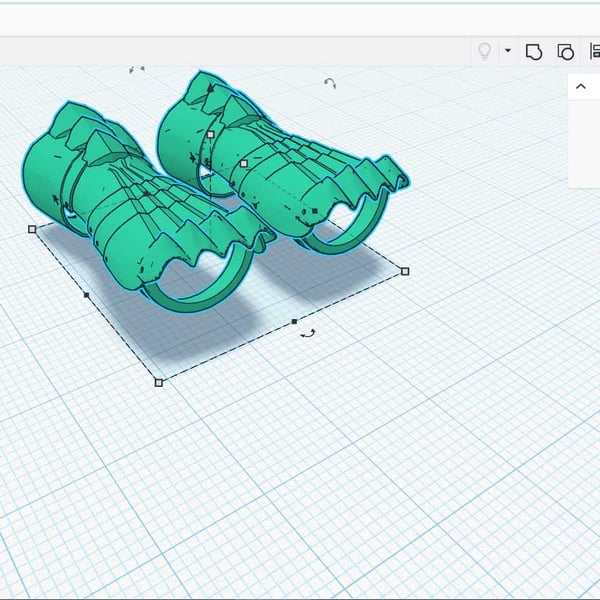Click the Group shapes icon
Screen dimensions: 600x600
point(534,51)
